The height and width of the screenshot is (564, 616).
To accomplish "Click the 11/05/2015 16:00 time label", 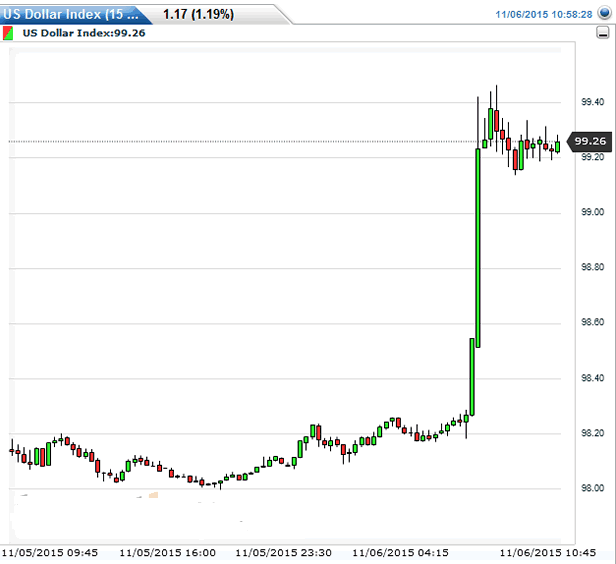I will point(167,553).
